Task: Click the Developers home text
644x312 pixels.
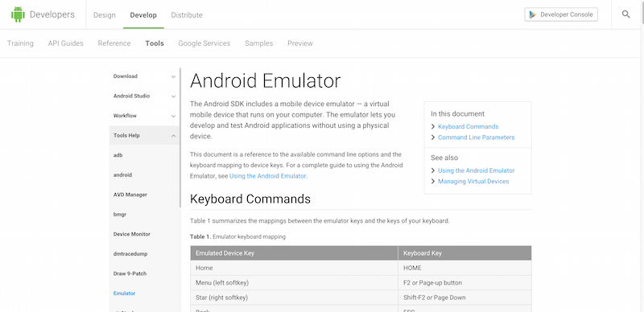Action: click(52, 14)
